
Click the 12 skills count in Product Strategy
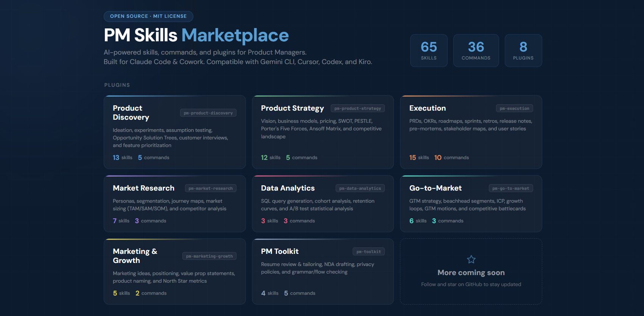click(x=271, y=158)
